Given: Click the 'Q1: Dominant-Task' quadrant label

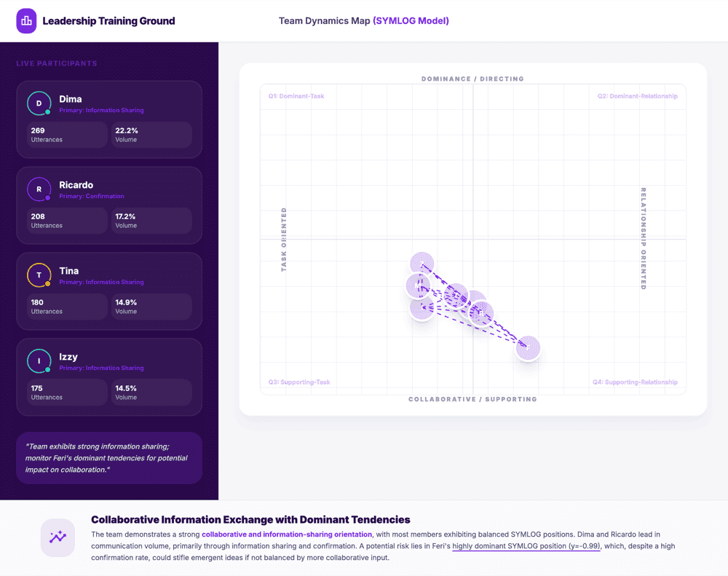Looking at the screenshot, I should (296, 96).
